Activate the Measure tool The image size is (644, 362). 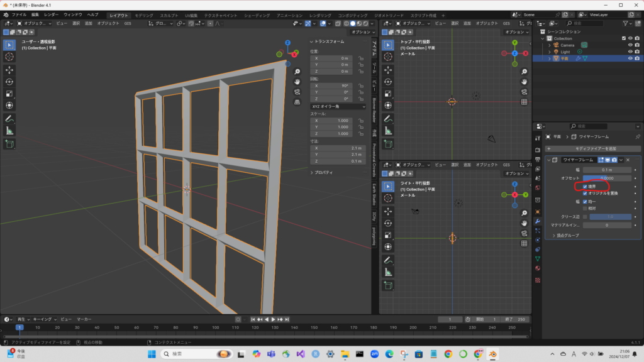point(9,131)
